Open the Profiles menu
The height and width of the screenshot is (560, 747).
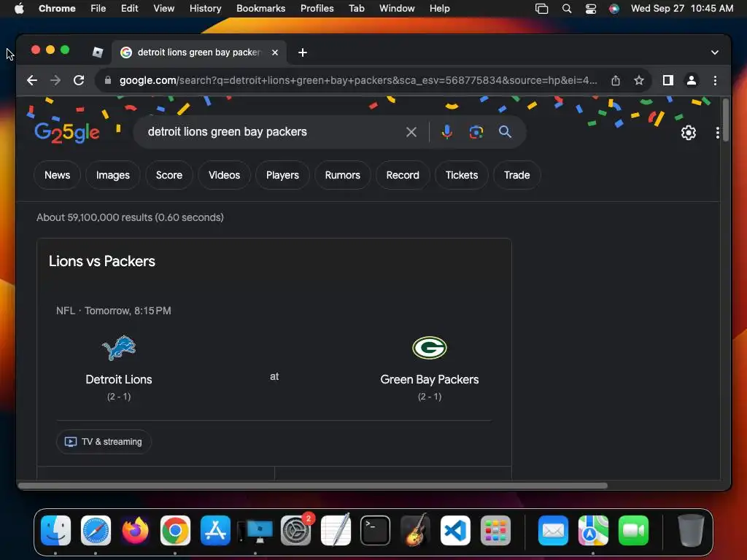(317, 9)
